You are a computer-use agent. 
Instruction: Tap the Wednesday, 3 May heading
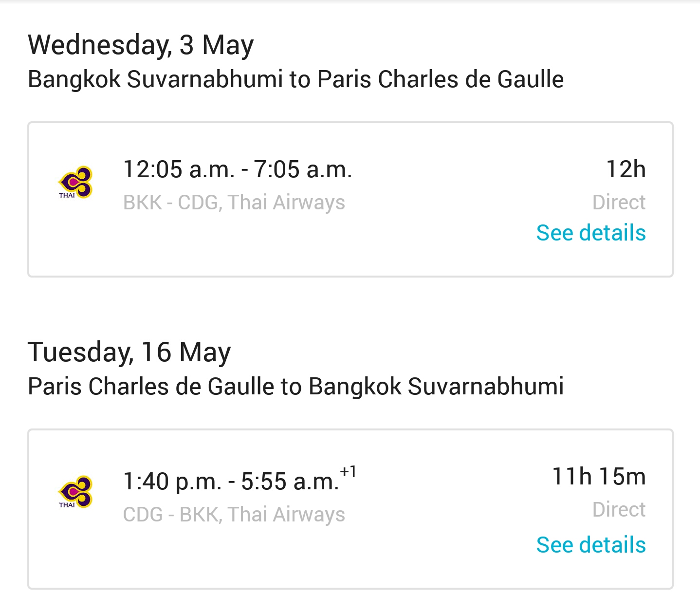(x=141, y=46)
